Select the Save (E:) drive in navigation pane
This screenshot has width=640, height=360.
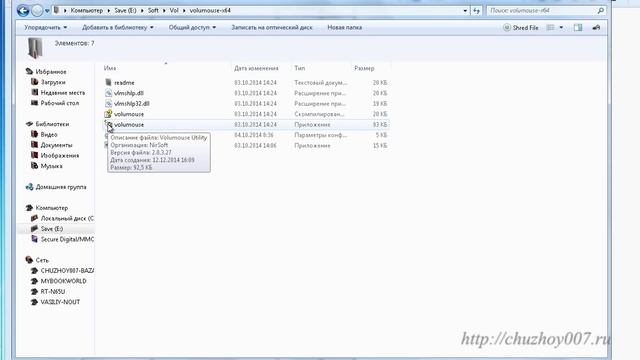tap(52, 229)
